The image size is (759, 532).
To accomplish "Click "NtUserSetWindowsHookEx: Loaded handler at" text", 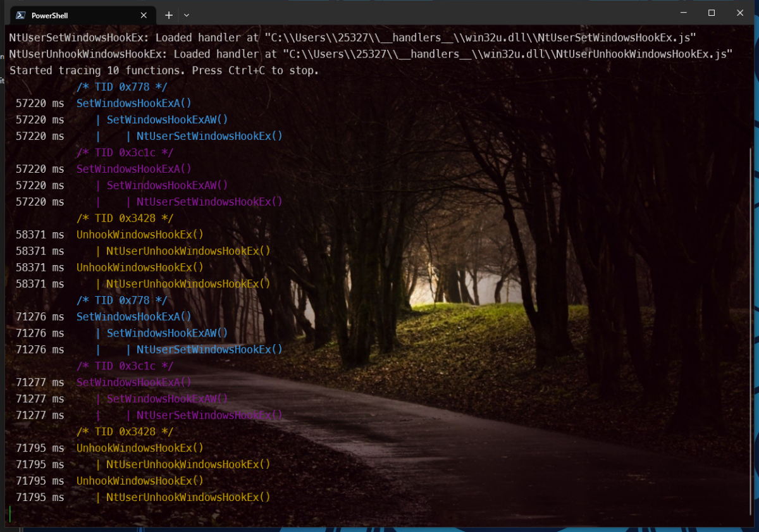I will coord(134,37).
